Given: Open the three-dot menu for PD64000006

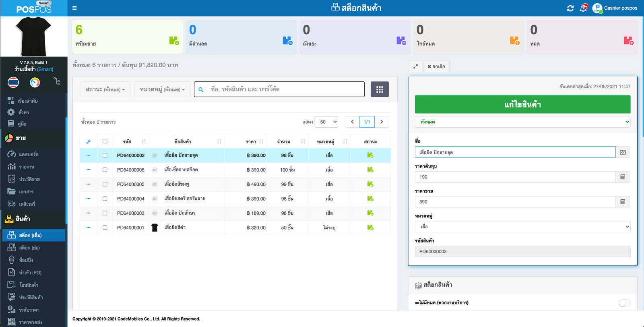Looking at the screenshot, I should (x=89, y=170).
